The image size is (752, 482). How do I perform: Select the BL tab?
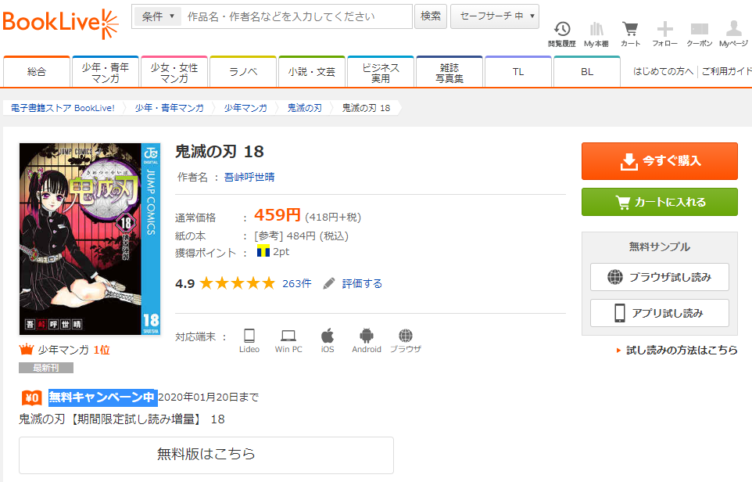587,72
